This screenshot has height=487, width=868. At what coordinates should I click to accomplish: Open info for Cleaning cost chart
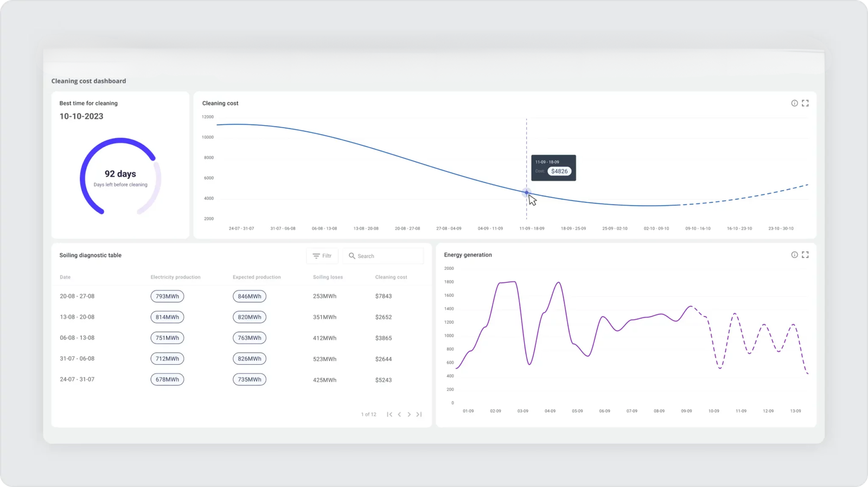click(x=794, y=103)
